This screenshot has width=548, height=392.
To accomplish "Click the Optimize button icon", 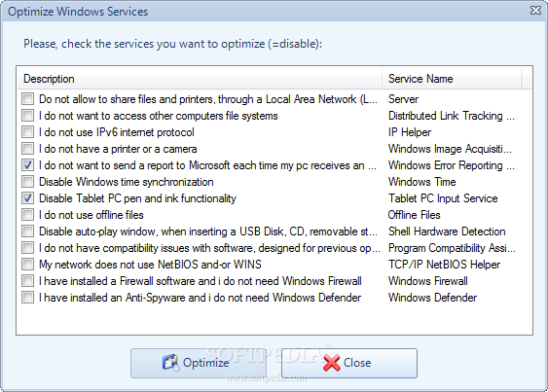I will (170, 362).
